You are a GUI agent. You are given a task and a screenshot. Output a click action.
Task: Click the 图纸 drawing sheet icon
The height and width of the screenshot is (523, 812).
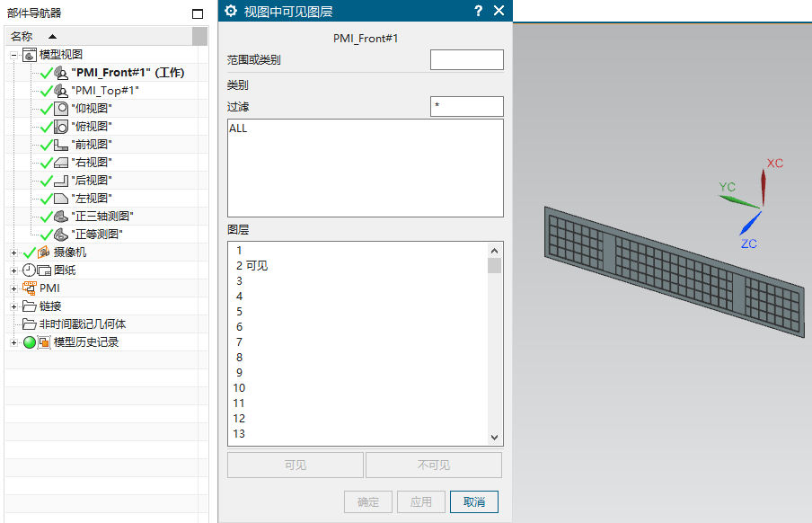[44, 270]
